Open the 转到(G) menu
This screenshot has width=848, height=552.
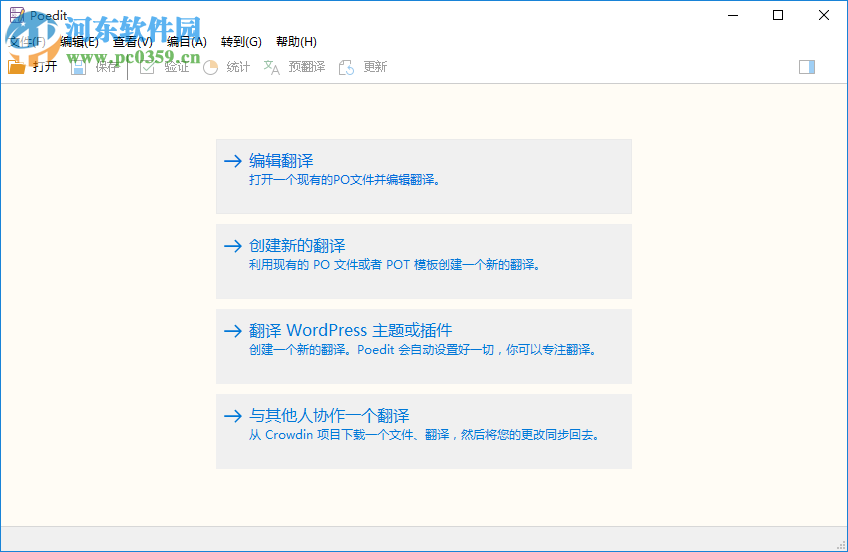(241, 42)
